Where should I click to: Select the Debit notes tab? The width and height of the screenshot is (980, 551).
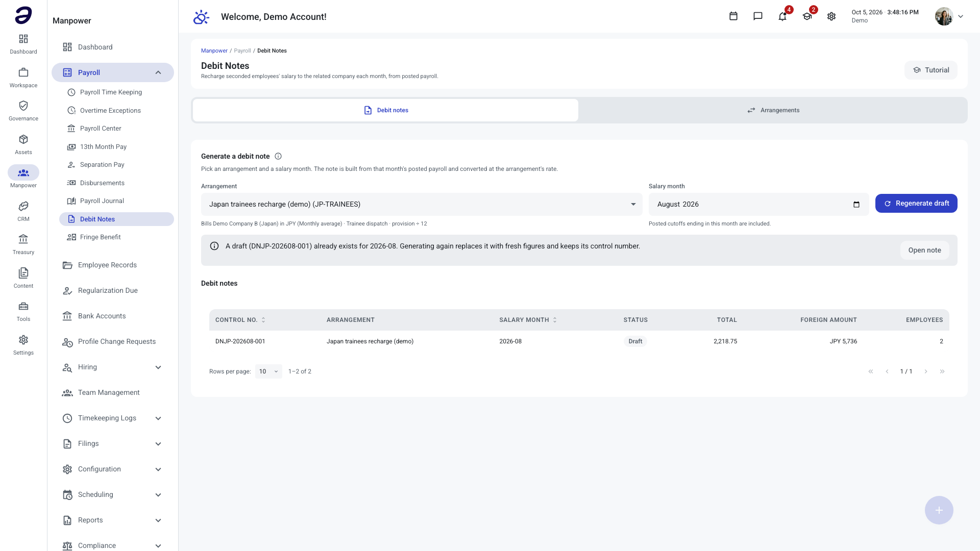click(x=385, y=110)
